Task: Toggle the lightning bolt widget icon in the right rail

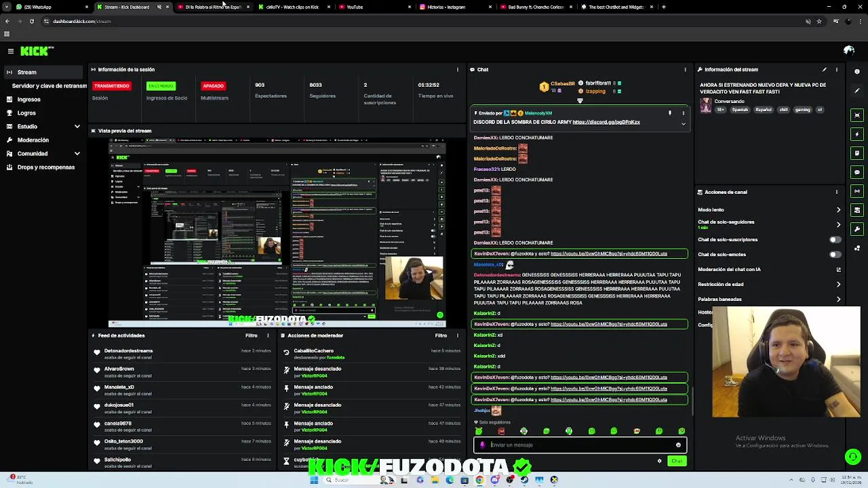Action: [x=858, y=134]
